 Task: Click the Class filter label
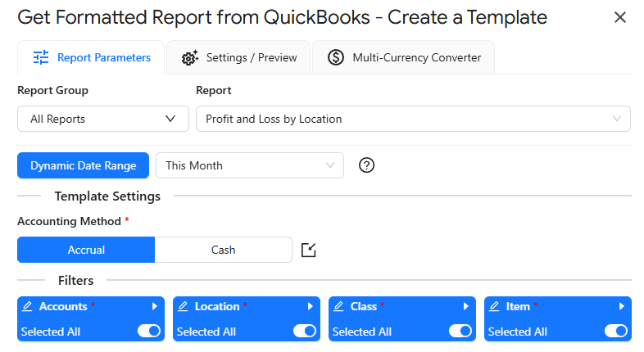click(x=364, y=306)
